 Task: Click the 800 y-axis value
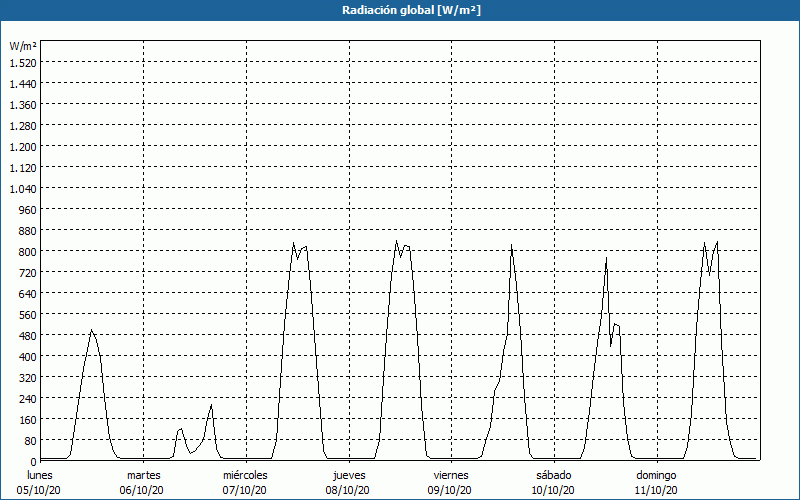[x=28, y=252]
